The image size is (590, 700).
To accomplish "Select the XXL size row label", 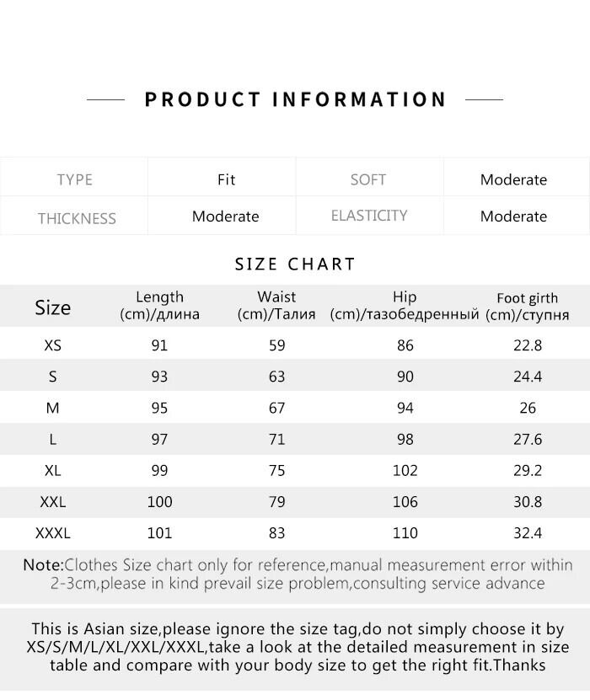I will [x=52, y=502].
